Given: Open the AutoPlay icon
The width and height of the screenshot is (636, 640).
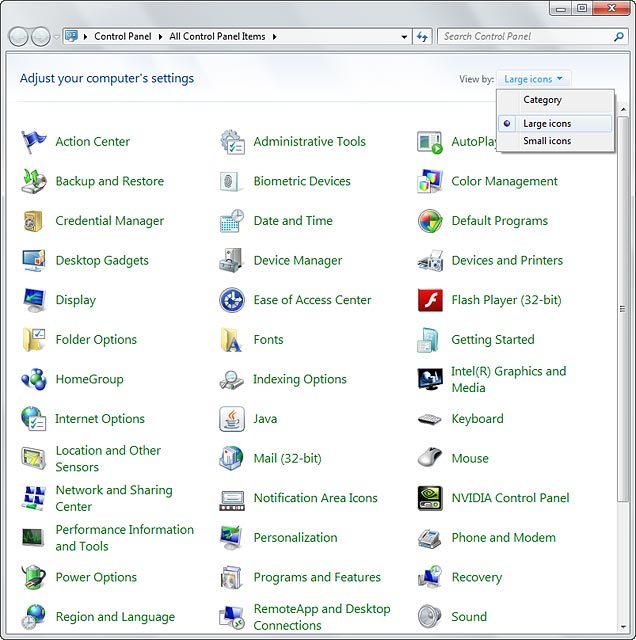Looking at the screenshot, I should (430, 142).
